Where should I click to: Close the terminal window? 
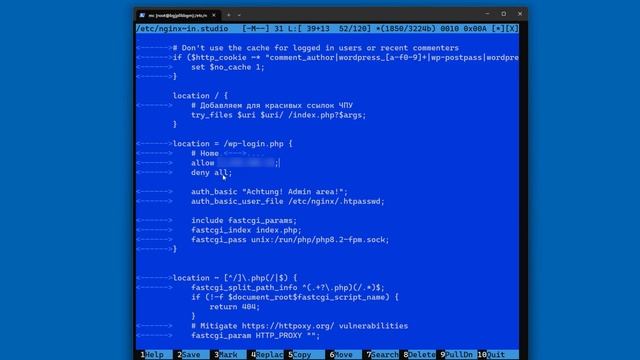520,14
